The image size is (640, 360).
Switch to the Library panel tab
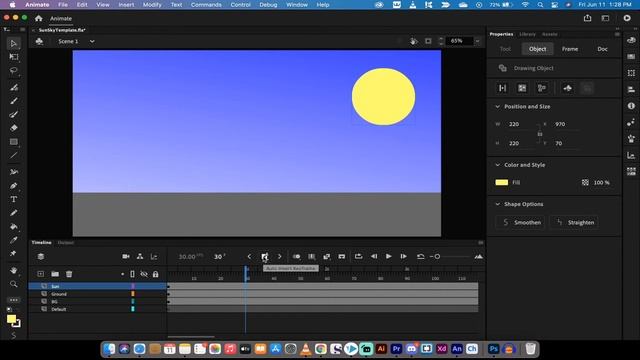[527, 34]
